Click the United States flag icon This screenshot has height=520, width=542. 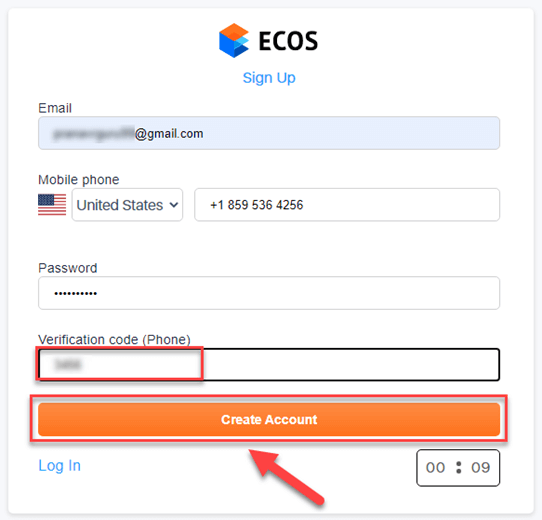coord(52,205)
